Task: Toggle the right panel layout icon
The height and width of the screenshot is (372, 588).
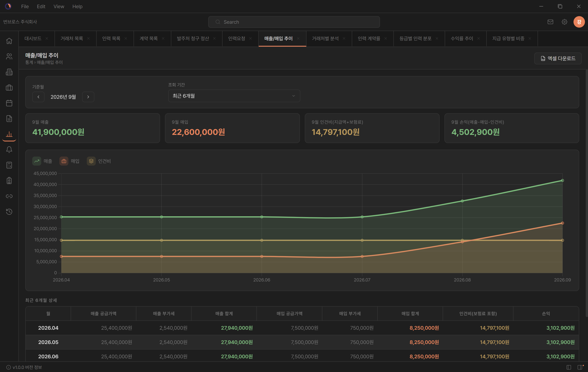Action: (x=580, y=367)
